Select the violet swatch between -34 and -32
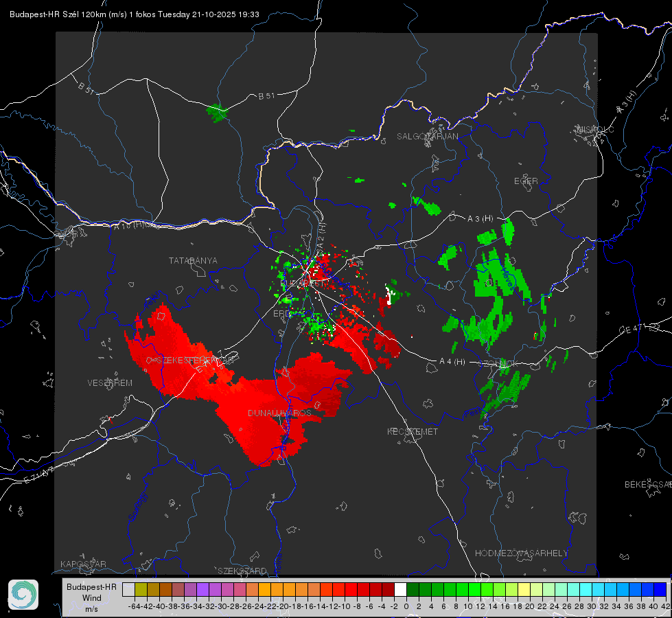The image size is (672, 618). [202, 589]
